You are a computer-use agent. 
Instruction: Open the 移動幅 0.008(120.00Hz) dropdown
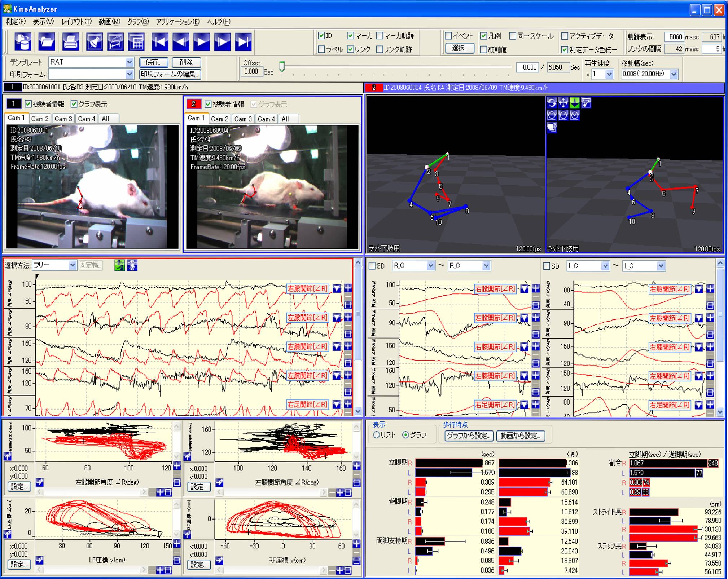point(673,74)
